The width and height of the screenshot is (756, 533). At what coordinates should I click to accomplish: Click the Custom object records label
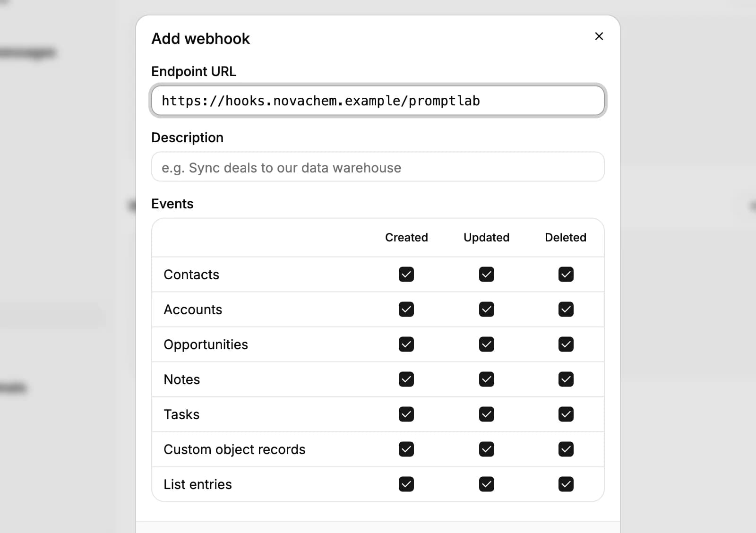[234, 449]
